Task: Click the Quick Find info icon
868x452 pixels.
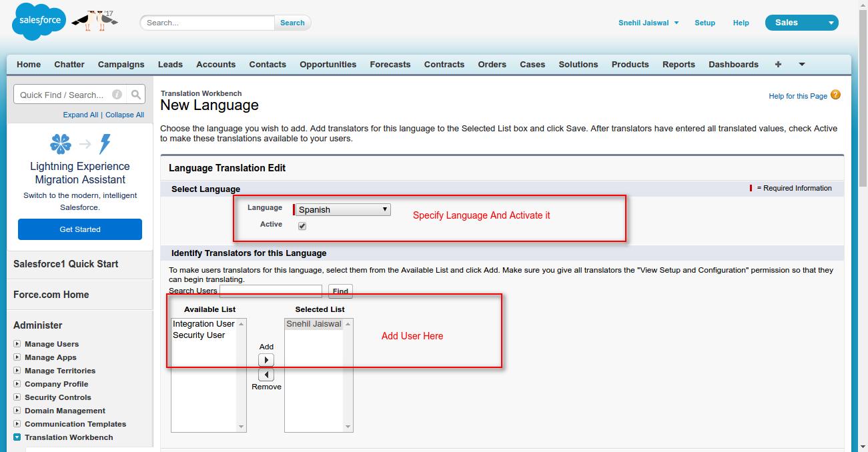Action: point(117,95)
